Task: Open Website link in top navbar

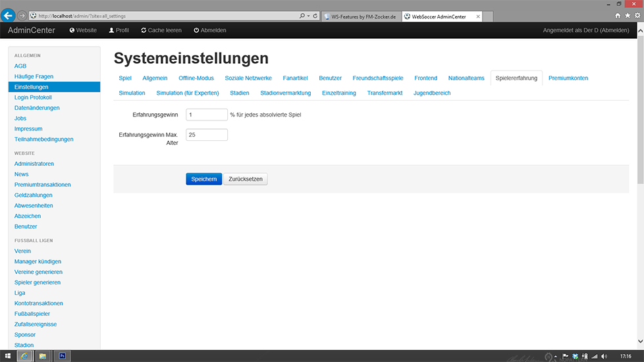Action: point(83,30)
